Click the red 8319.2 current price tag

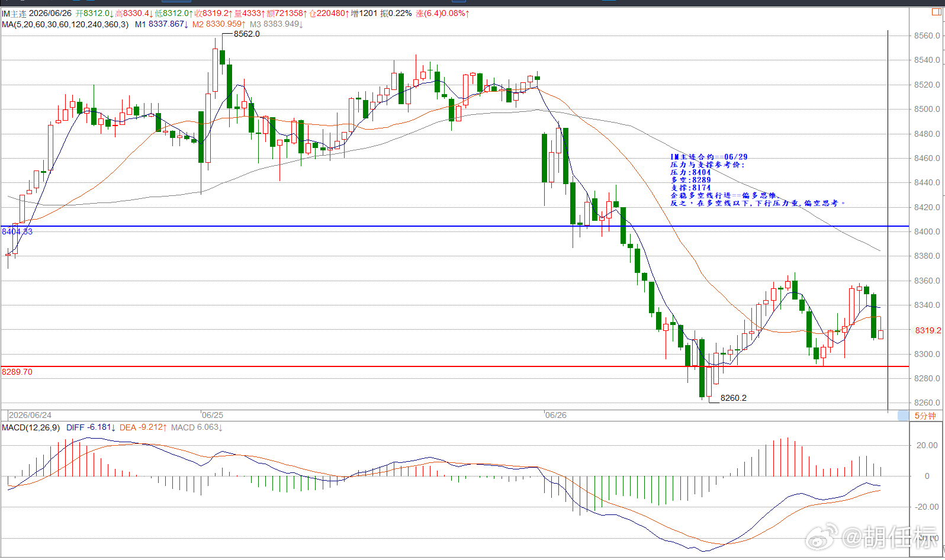928,330
